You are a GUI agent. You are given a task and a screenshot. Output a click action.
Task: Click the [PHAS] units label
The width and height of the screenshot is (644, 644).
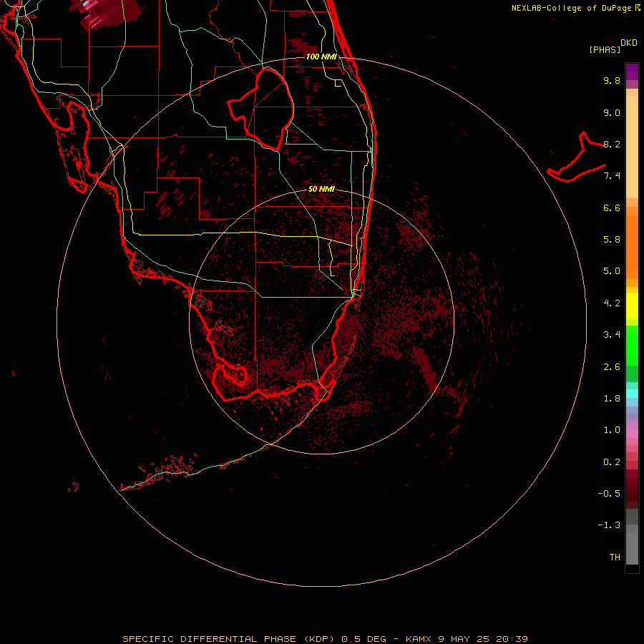605,49
